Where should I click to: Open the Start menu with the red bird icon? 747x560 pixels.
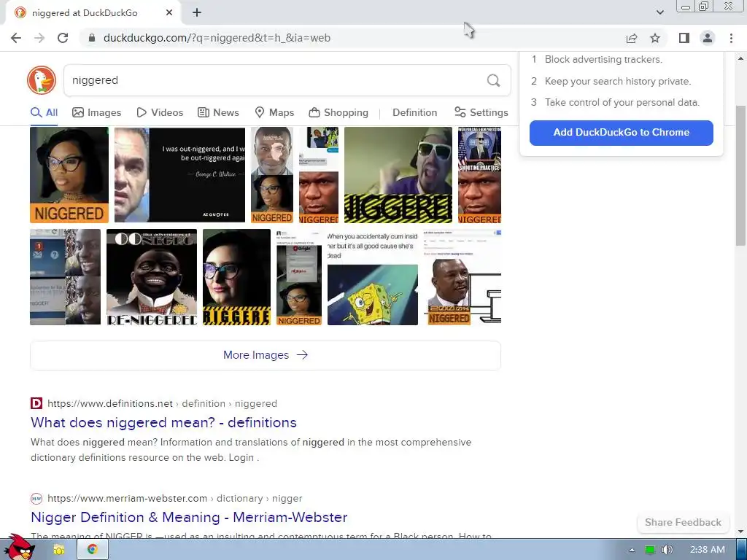(x=19, y=548)
